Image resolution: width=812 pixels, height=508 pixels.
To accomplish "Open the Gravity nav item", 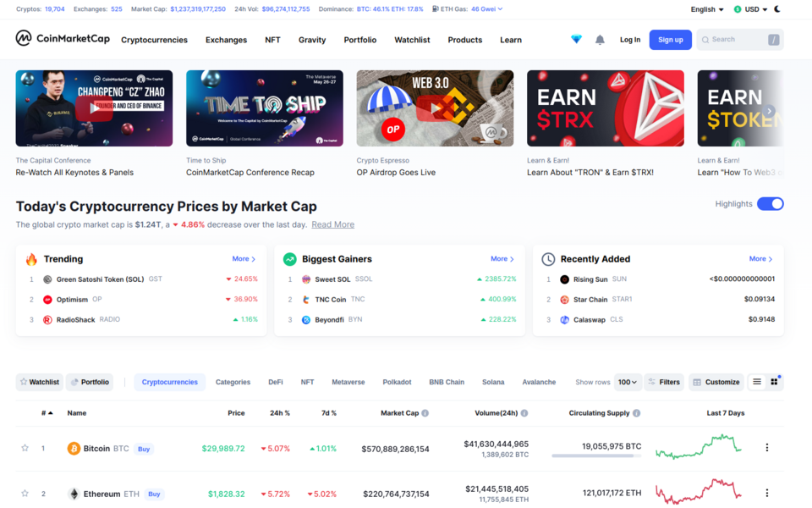I will pos(312,40).
